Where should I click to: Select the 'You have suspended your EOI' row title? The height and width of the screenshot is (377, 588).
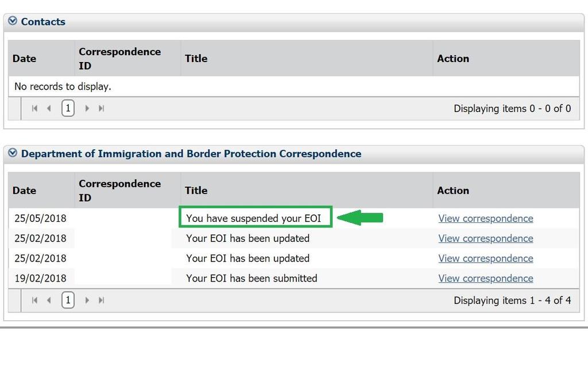pyautogui.click(x=253, y=218)
